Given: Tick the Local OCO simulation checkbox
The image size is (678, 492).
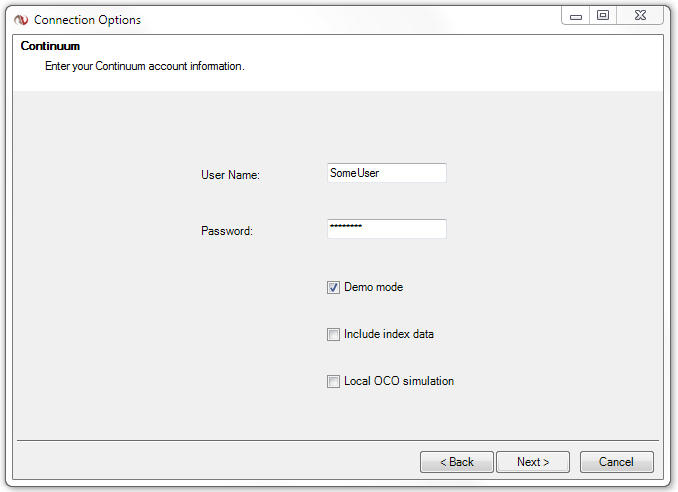Looking at the screenshot, I should click(333, 381).
